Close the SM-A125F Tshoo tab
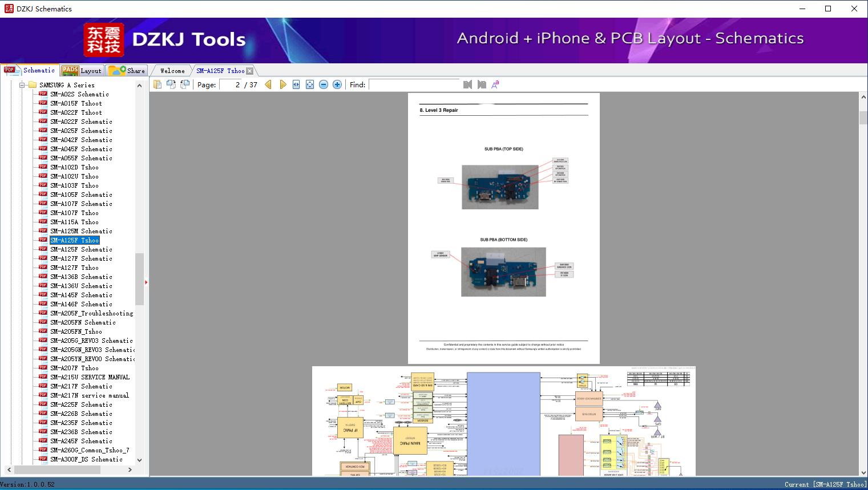The width and height of the screenshot is (868, 490). point(250,71)
